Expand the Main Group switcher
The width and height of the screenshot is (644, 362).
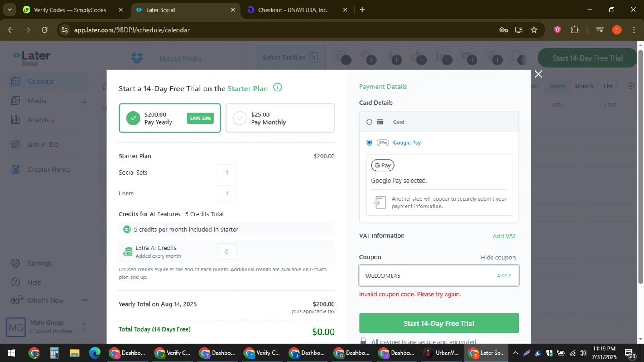[84, 327]
